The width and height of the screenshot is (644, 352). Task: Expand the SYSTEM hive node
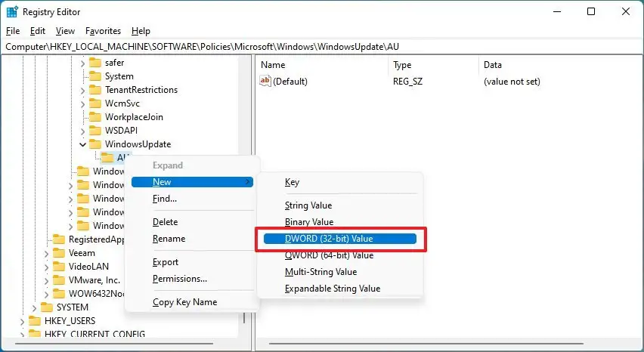point(34,307)
